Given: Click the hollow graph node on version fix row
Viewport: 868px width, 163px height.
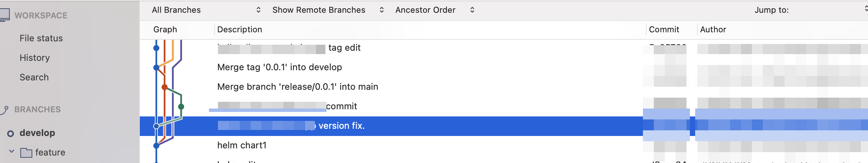Looking at the screenshot, I should pos(156,126).
